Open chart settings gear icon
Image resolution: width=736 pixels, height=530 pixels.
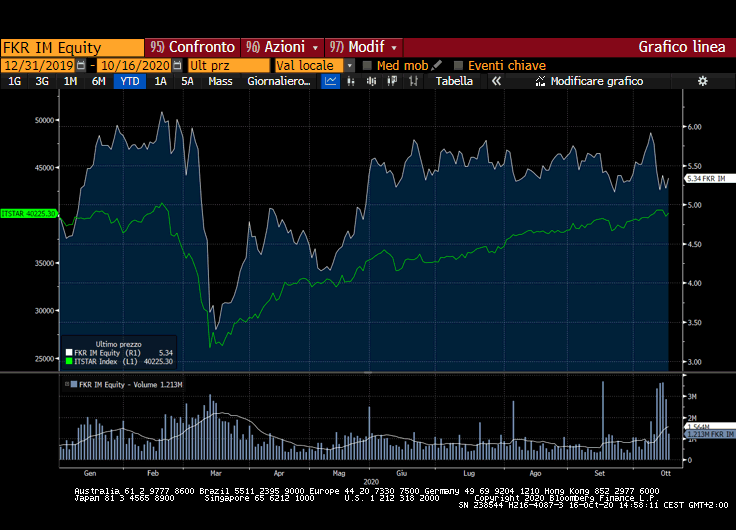click(702, 81)
